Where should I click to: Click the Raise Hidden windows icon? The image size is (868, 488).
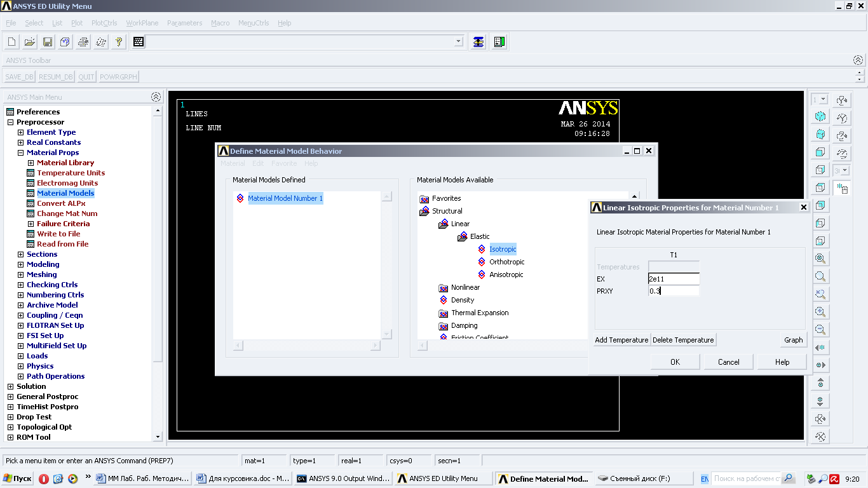[x=478, y=42]
